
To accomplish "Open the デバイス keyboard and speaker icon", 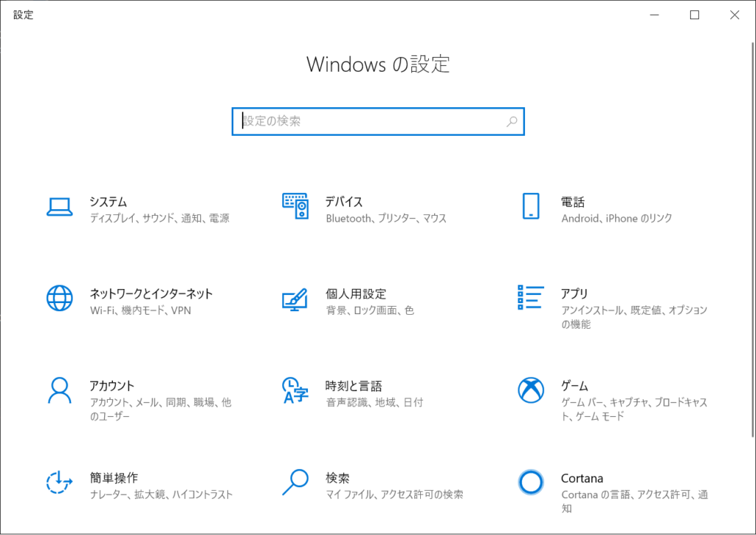I will [295, 206].
